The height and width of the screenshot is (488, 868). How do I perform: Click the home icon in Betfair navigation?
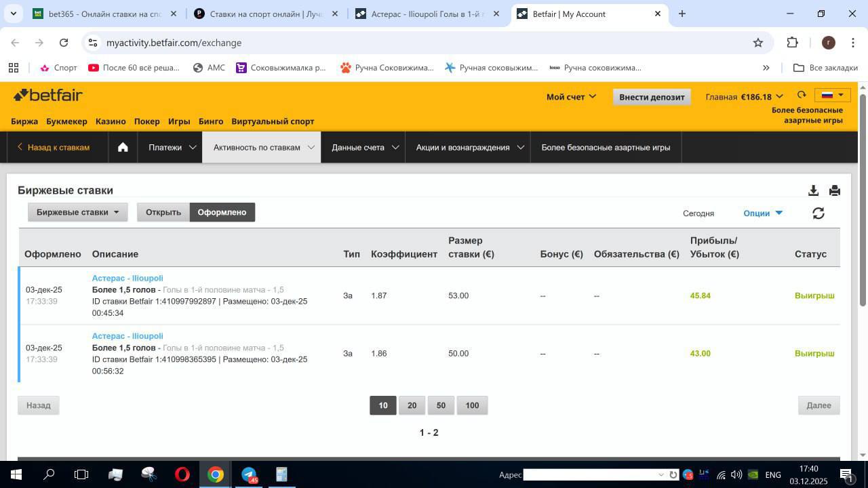123,147
